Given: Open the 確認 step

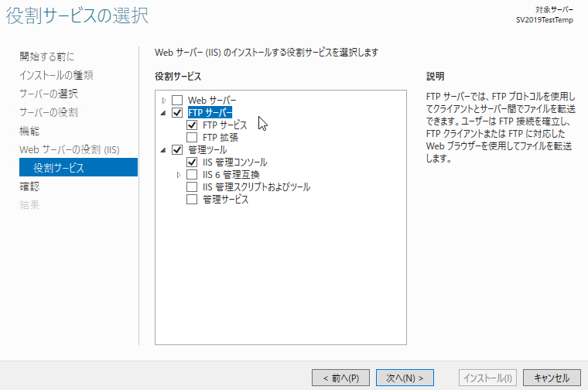Looking at the screenshot, I should point(29,186).
